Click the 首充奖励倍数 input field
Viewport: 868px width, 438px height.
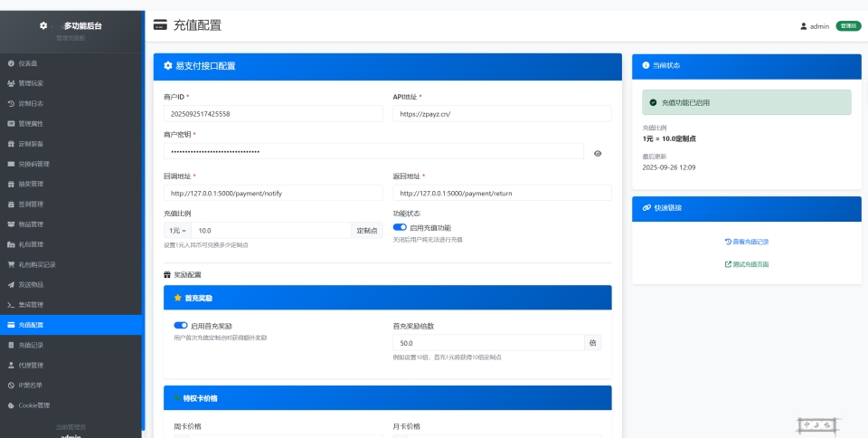pyautogui.click(x=488, y=343)
